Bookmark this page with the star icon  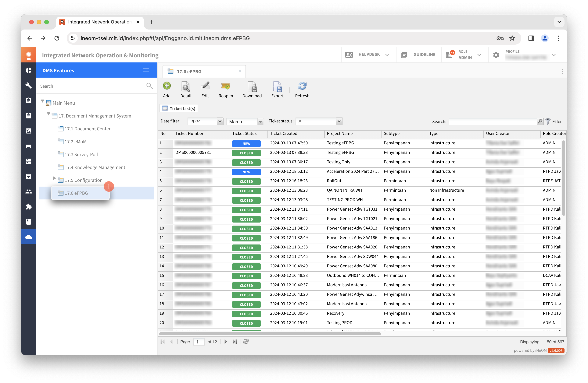512,38
